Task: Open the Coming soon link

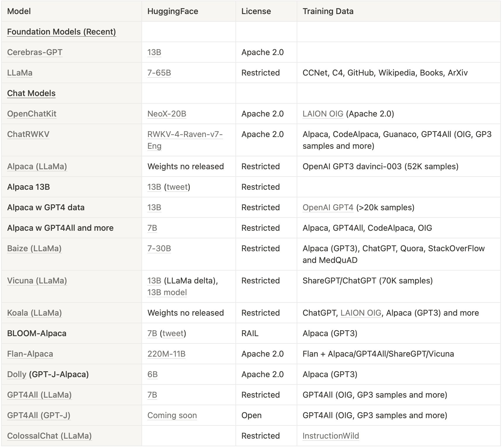Action: [172, 415]
